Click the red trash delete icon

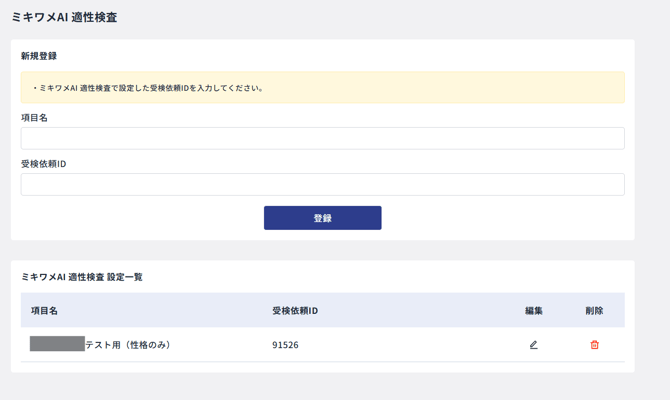tap(594, 345)
